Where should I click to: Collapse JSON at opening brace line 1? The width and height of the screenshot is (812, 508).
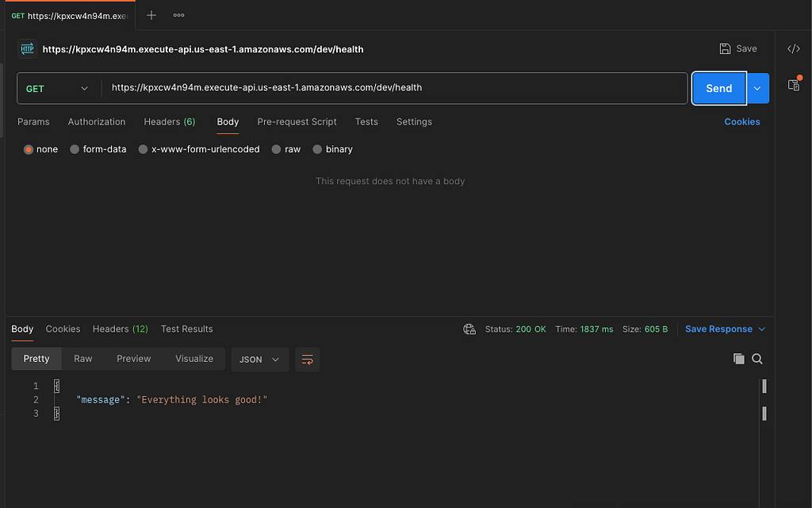coord(56,387)
